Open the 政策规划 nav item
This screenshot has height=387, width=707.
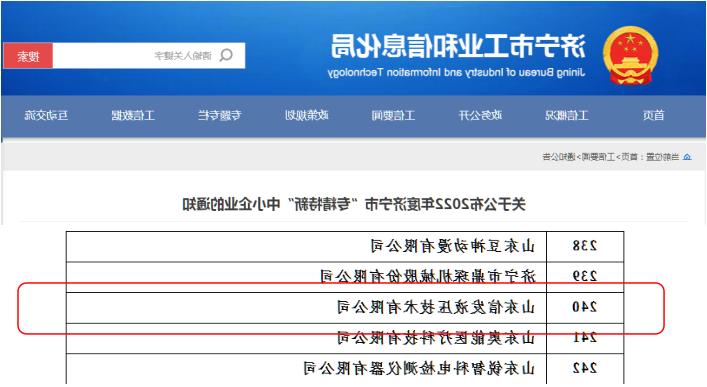tap(307, 116)
